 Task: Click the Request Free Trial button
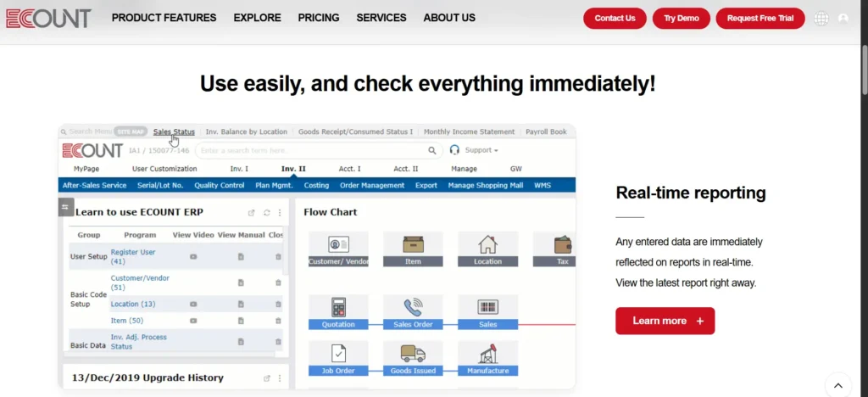(760, 19)
